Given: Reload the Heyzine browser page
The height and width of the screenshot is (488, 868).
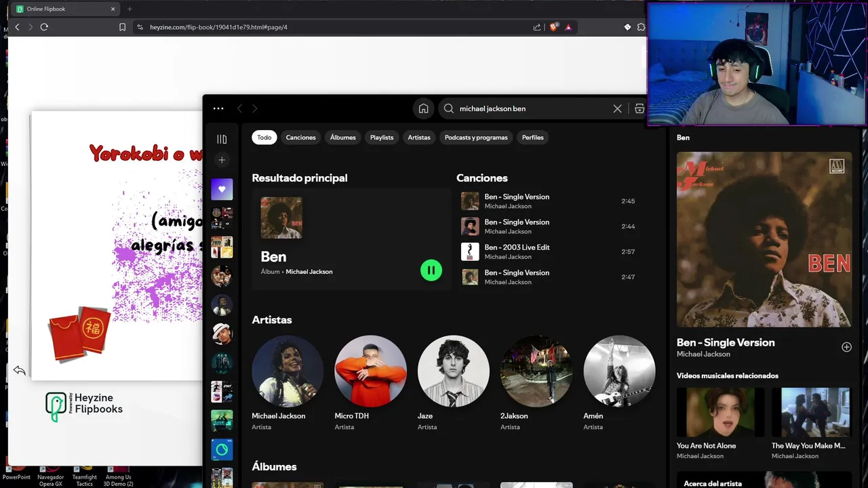Looking at the screenshot, I should tap(44, 27).
